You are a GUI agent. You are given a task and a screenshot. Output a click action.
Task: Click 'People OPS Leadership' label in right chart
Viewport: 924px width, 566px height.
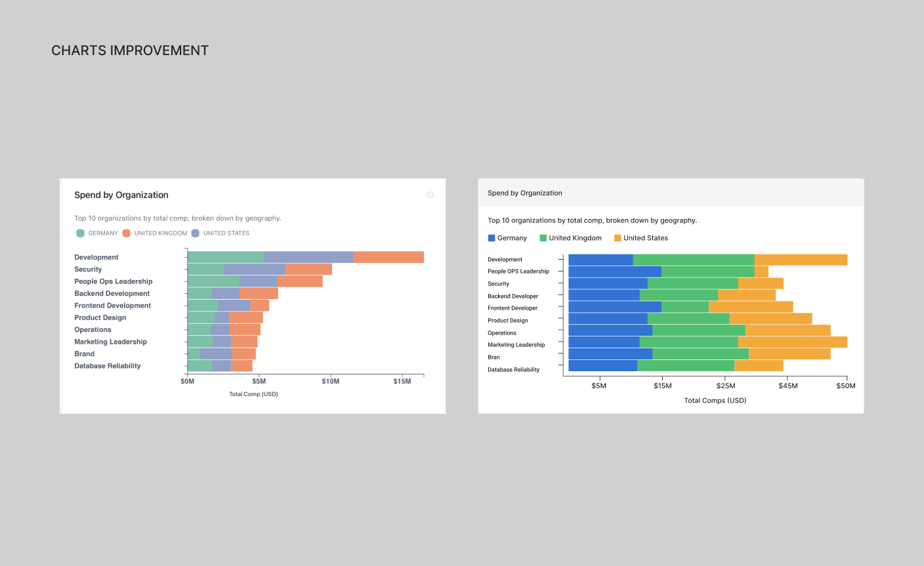[x=518, y=272]
